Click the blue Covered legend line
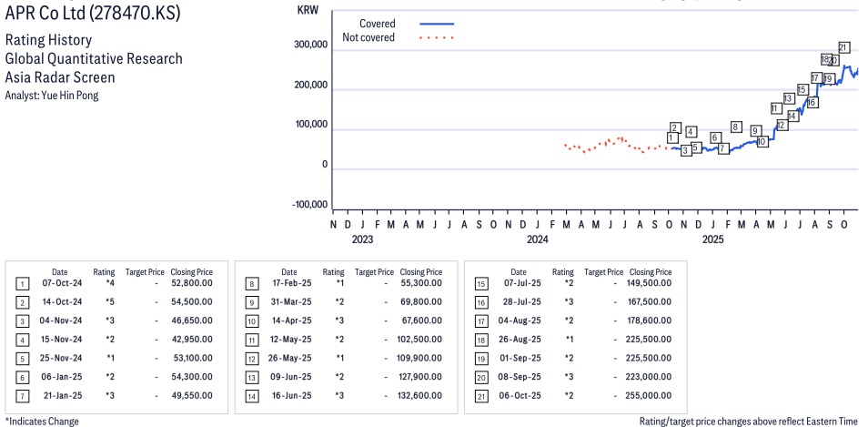This screenshot has width=868, height=427. [437, 24]
